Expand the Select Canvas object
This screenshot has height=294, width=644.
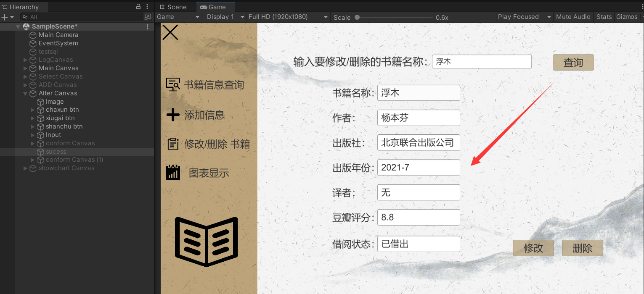[x=25, y=76]
